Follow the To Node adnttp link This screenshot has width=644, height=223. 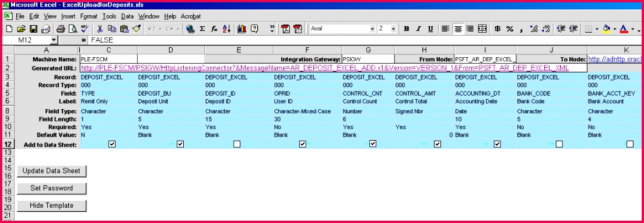pyautogui.click(x=615, y=60)
